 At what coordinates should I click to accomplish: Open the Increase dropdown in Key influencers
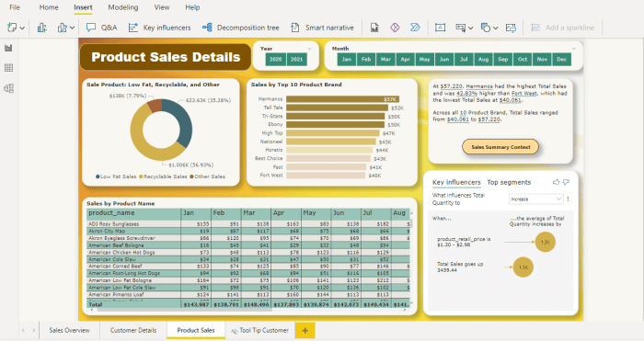[x=535, y=199]
